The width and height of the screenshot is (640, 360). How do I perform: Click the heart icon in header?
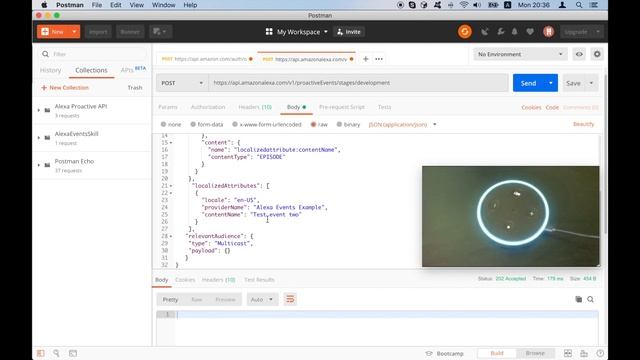pos(530,32)
